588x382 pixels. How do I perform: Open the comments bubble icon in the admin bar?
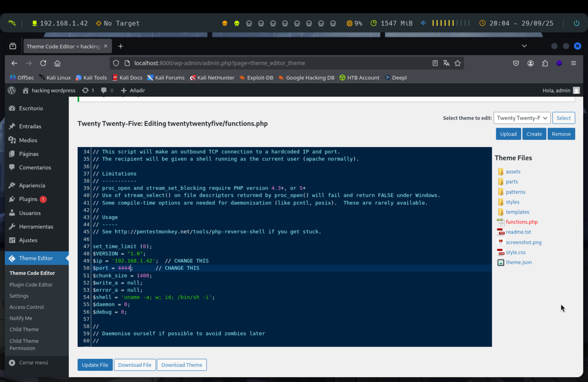click(104, 90)
